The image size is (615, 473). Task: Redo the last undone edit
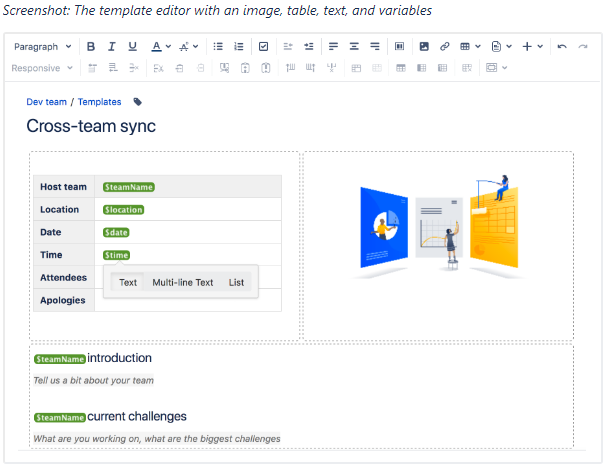point(583,47)
